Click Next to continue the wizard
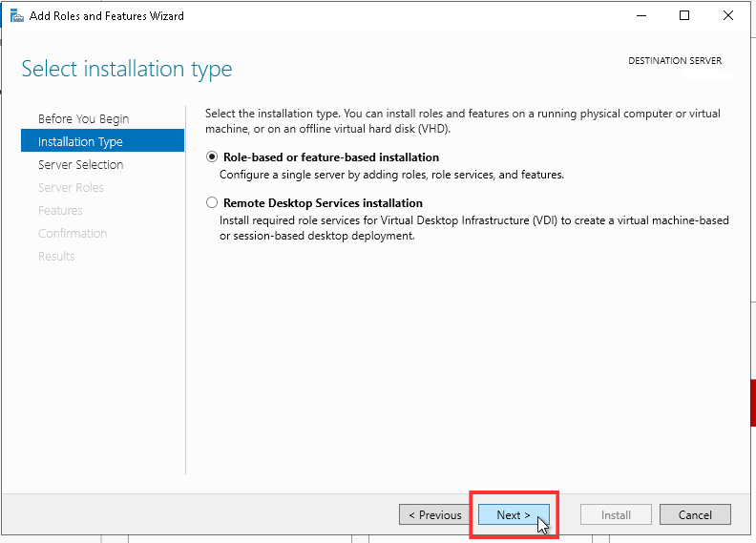 click(x=514, y=515)
